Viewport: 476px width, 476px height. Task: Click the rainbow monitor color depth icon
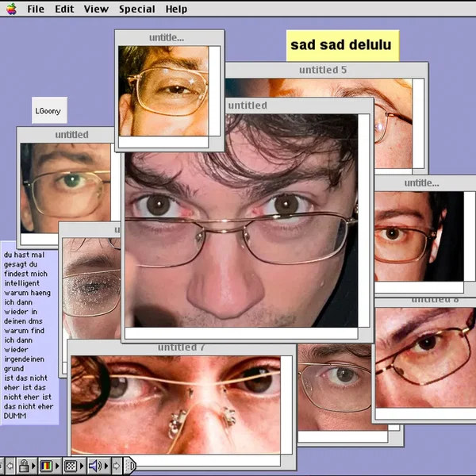pos(46,466)
